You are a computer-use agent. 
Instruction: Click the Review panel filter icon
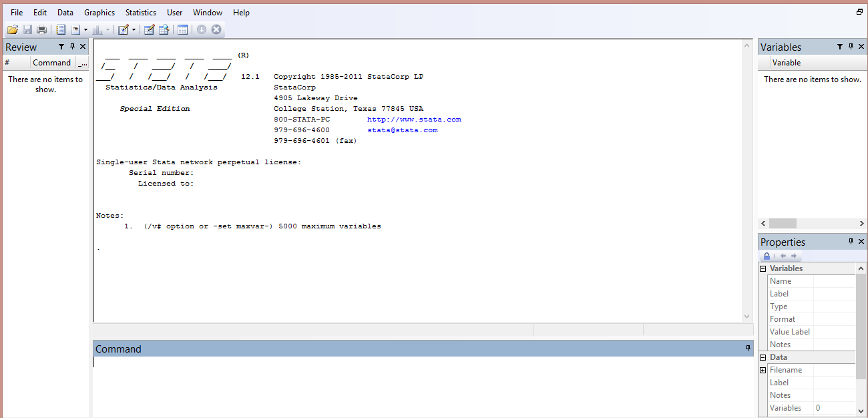[x=61, y=47]
